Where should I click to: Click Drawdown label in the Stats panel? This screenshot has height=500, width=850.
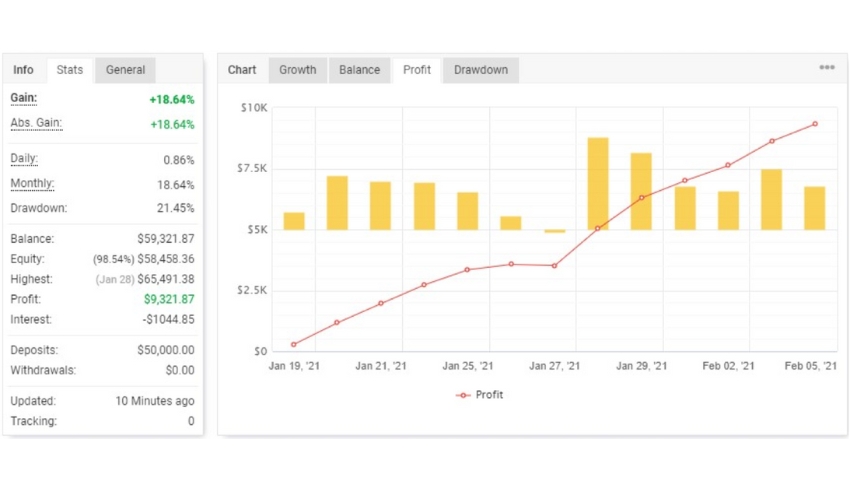click(38, 208)
